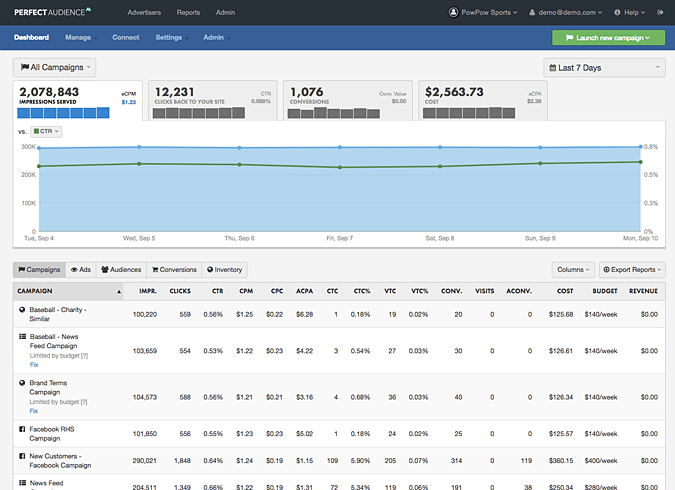
Task: Open the Last 7 Days date range selector
Action: pyautogui.click(x=604, y=67)
